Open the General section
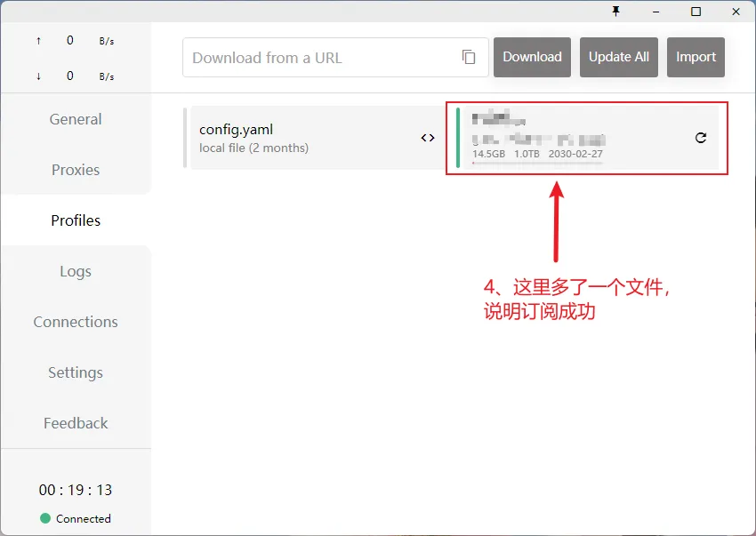Viewport: 756px width, 536px height. pyautogui.click(x=76, y=118)
